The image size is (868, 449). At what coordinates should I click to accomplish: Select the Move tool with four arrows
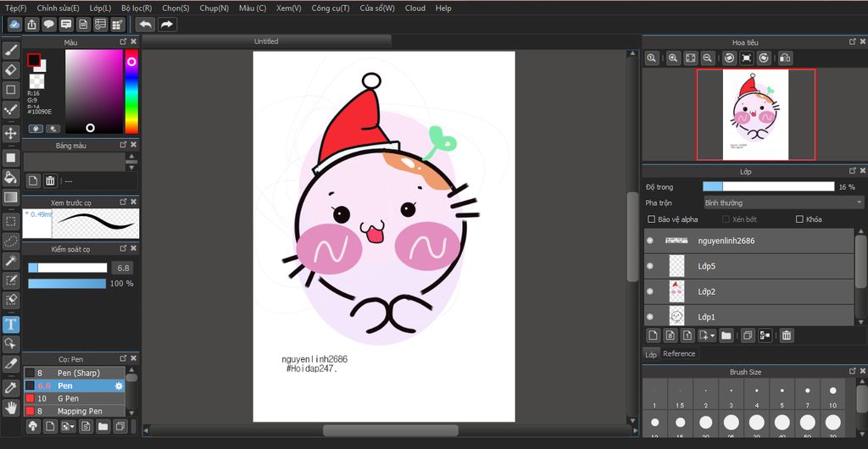(10, 133)
